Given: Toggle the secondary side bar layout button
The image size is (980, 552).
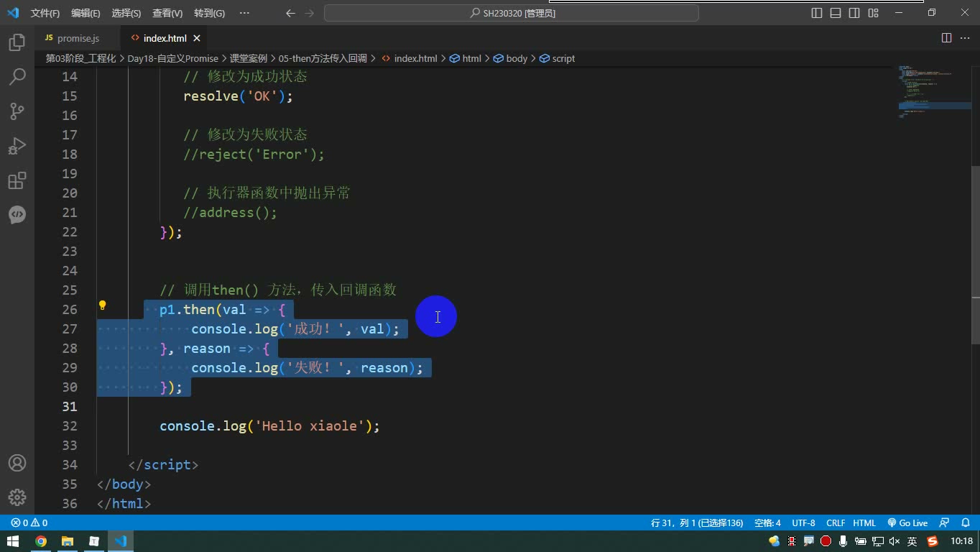Looking at the screenshot, I should tap(854, 13).
